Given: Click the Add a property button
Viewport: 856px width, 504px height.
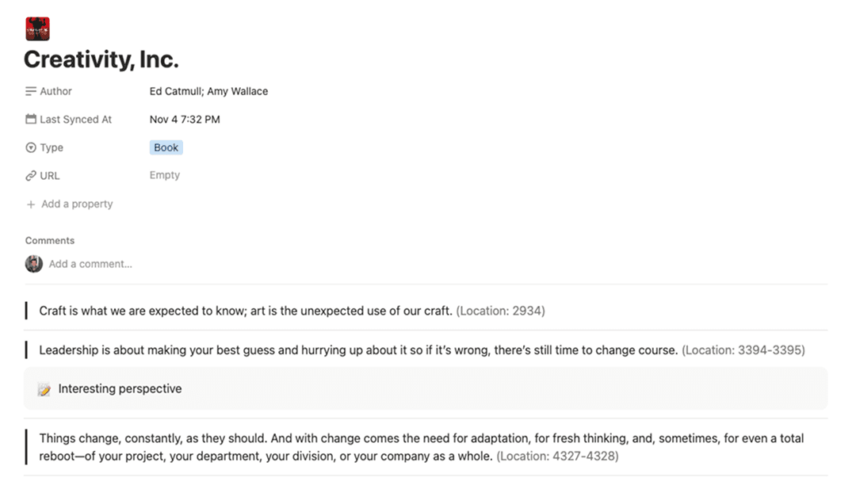Looking at the screenshot, I should (77, 204).
